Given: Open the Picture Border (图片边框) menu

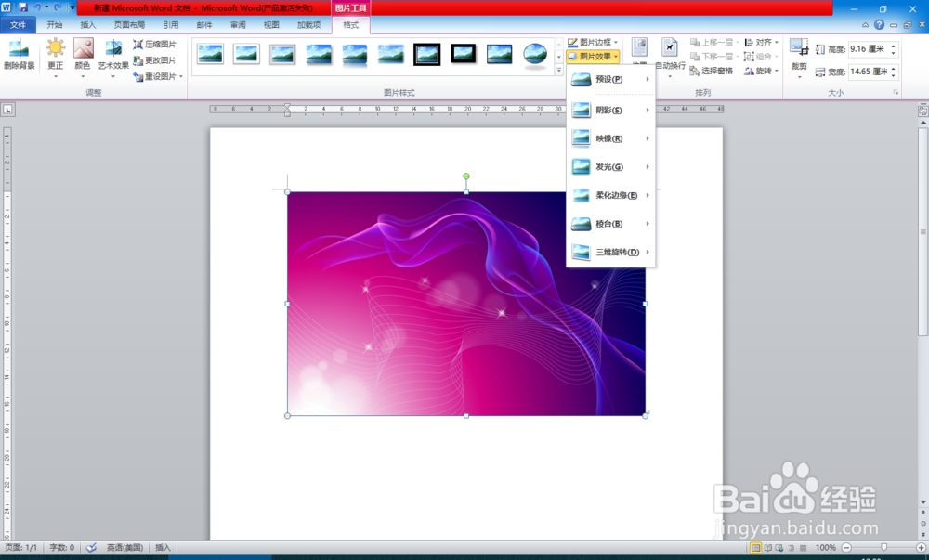Looking at the screenshot, I should (593, 42).
